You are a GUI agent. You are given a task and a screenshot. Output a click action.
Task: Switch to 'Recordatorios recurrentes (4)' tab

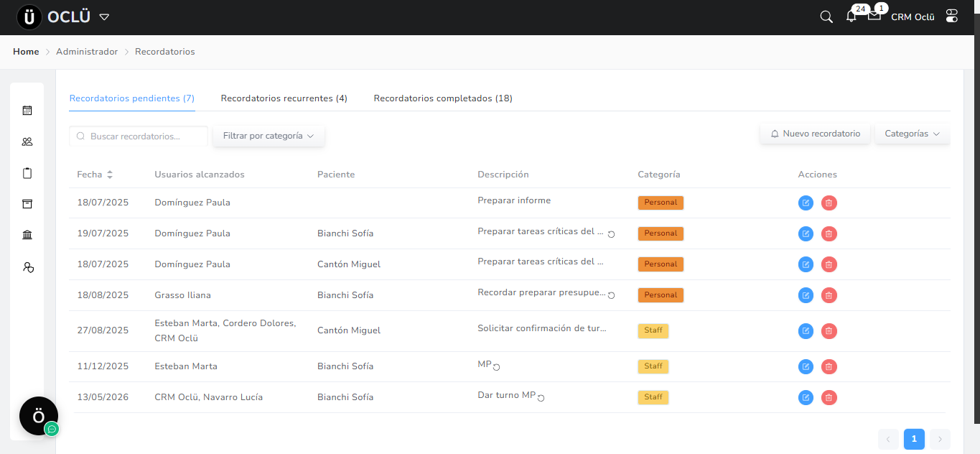pyautogui.click(x=284, y=98)
